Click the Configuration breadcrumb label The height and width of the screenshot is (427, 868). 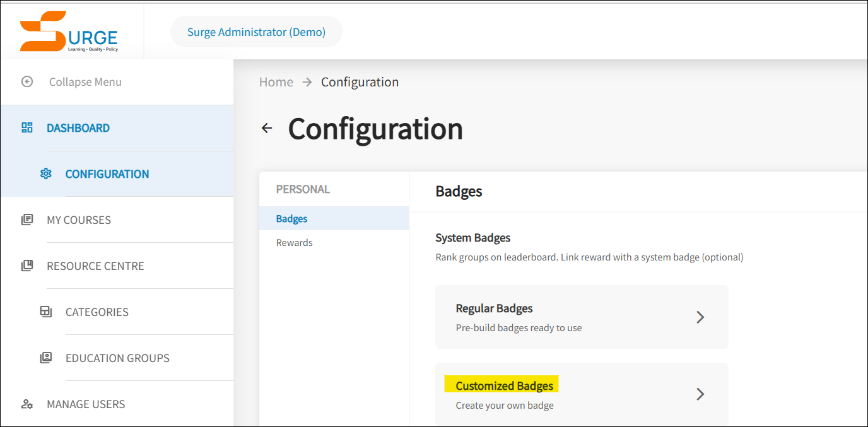pyautogui.click(x=360, y=81)
